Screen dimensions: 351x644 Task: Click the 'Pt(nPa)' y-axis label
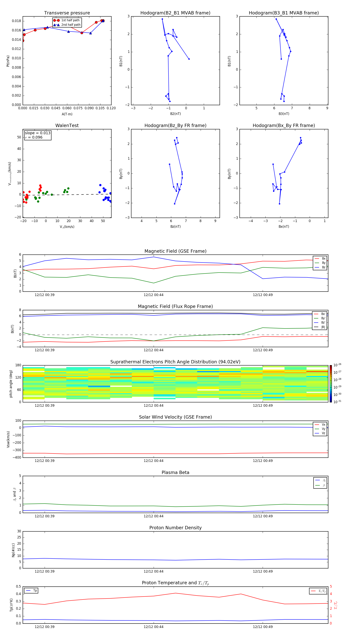tap(8, 61)
